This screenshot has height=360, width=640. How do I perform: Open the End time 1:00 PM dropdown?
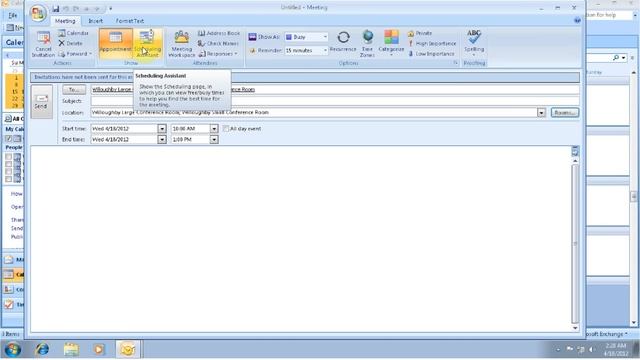(214, 140)
